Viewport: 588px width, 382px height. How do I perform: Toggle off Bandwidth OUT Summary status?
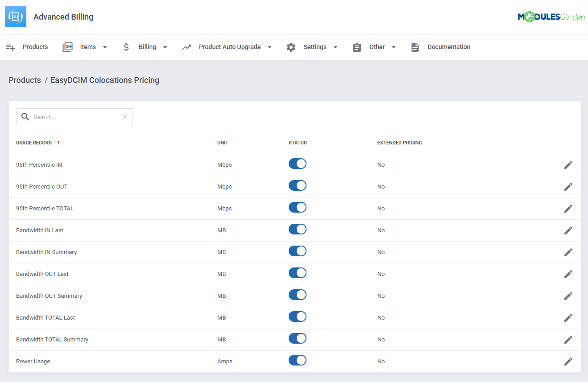[x=297, y=295]
